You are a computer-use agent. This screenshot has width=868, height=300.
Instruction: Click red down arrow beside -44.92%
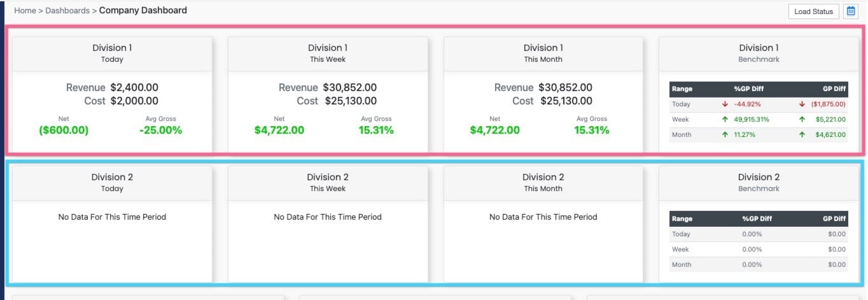(725, 104)
